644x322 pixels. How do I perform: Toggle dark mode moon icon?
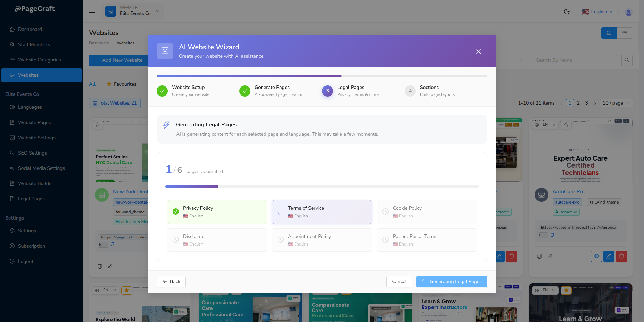click(x=567, y=11)
